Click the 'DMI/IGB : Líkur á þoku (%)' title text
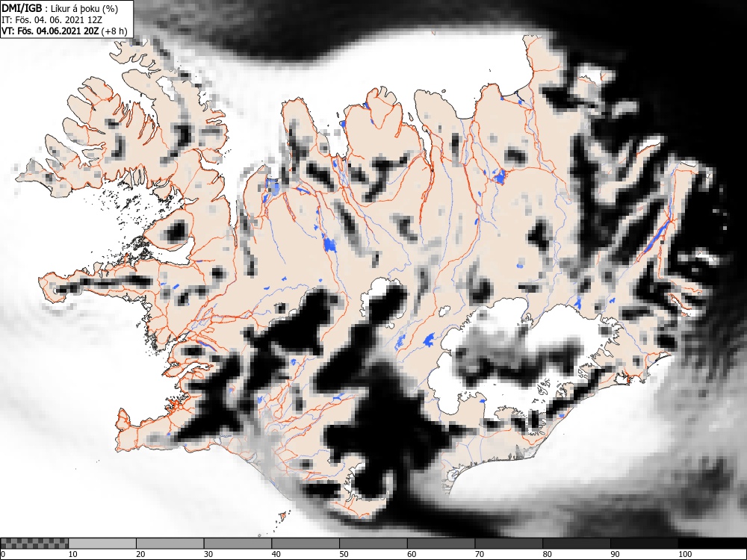Viewport: 747px width, 560px height. click(x=60, y=8)
